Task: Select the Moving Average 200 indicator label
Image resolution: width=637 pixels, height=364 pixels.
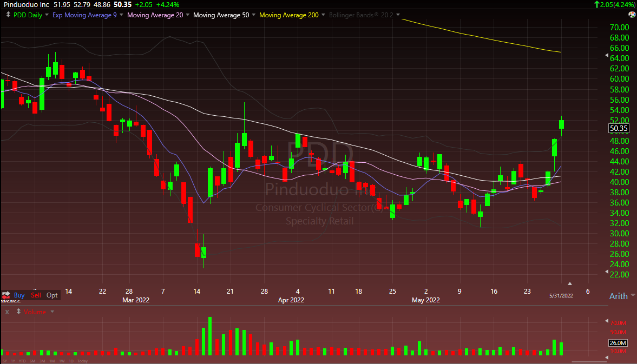Action: pos(289,15)
